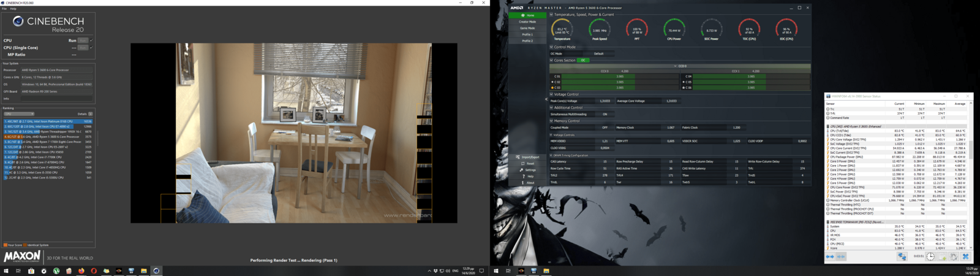Open Settings in Ryzen Master sidebar
The width and height of the screenshot is (980, 276).
(x=527, y=170)
